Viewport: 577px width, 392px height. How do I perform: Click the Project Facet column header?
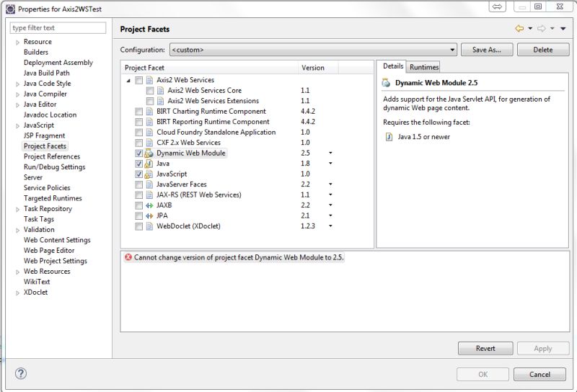(x=210, y=68)
